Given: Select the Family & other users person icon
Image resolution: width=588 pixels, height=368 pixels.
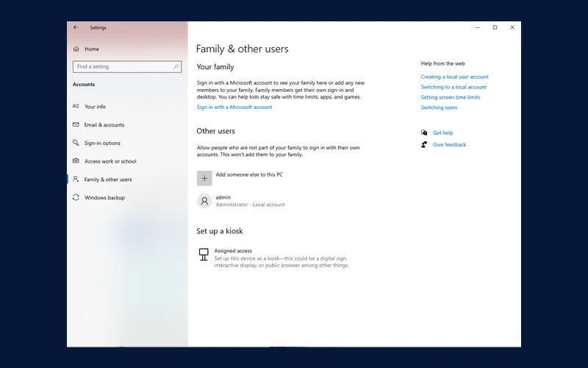Looking at the screenshot, I should pos(76,179).
